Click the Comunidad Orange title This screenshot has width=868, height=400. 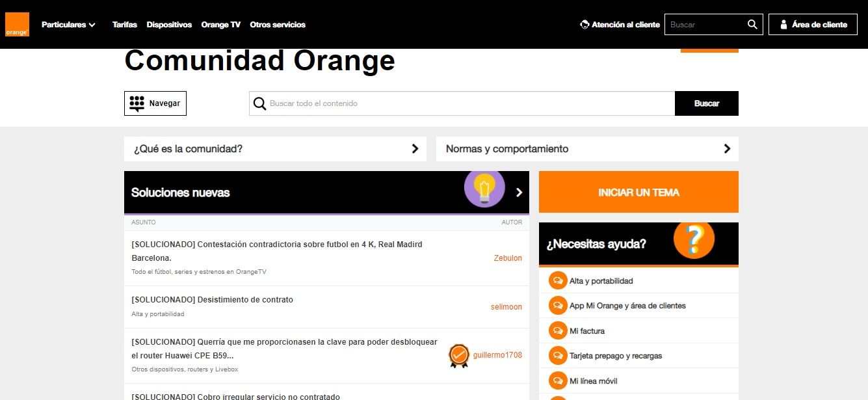[259, 60]
